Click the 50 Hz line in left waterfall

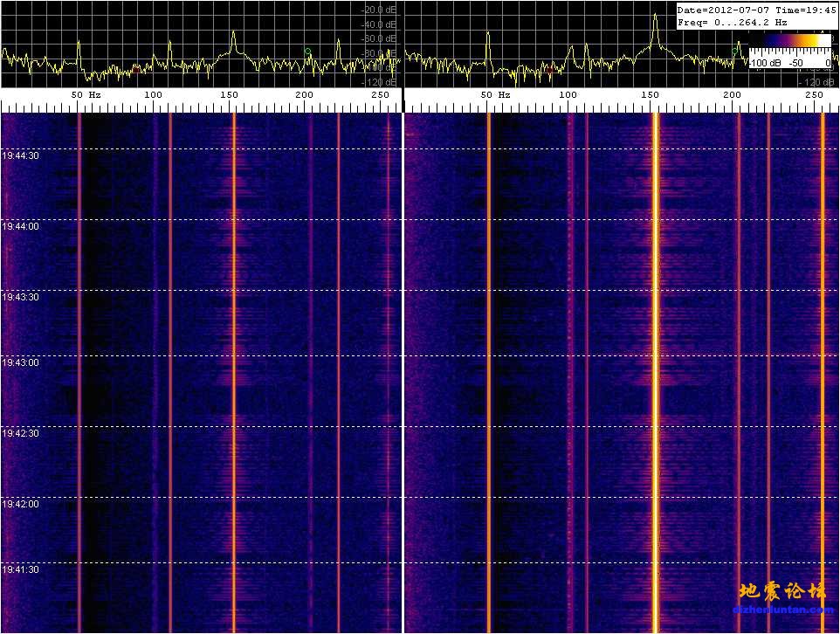click(x=79, y=373)
